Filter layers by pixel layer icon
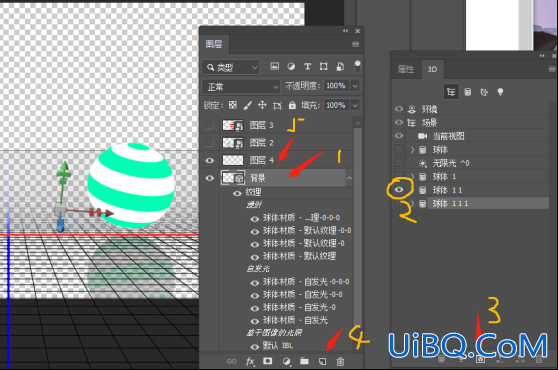Image resolution: width=558 pixels, height=370 pixels. click(274, 67)
